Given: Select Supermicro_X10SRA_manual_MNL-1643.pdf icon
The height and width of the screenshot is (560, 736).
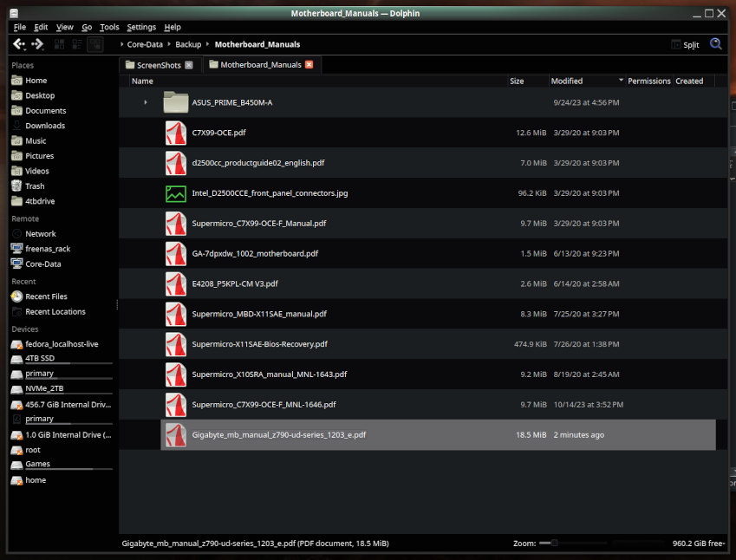Looking at the screenshot, I should 176,374.
